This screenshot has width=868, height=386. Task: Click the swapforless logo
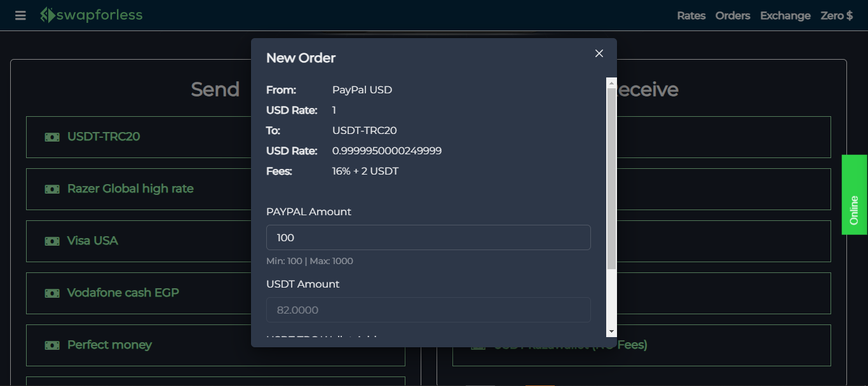[x=91, y=15]
